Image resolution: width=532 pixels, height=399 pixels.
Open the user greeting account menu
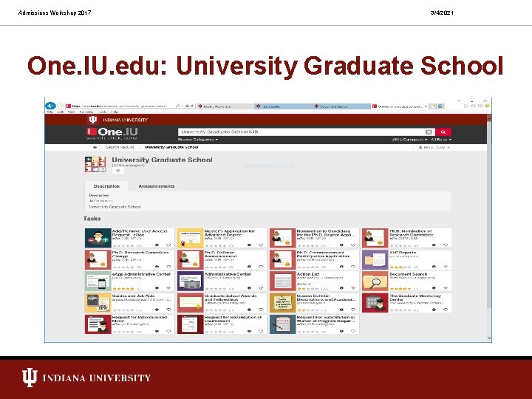click(x=434, y=148)
